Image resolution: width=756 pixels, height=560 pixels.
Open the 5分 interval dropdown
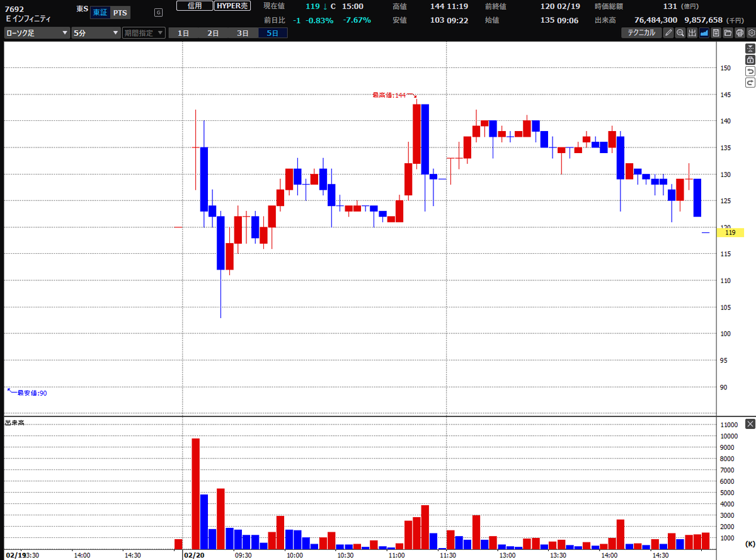coord(96,33)
